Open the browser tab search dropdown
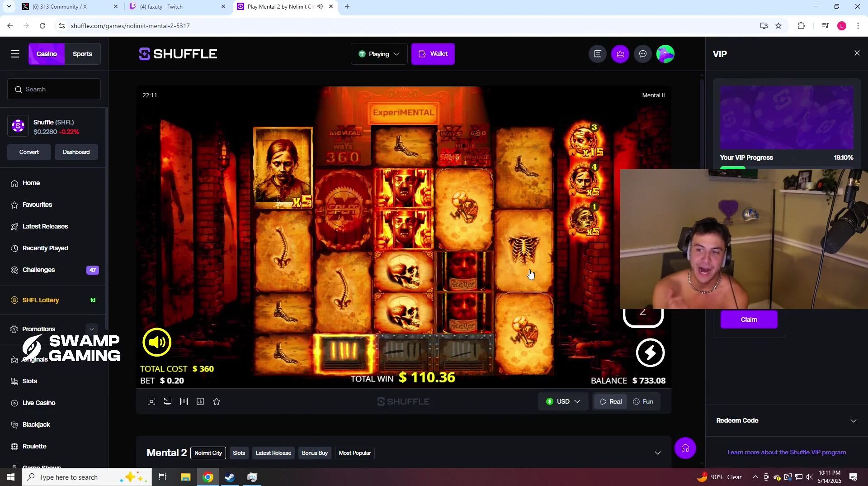868x486 pixels. (9, 6)
